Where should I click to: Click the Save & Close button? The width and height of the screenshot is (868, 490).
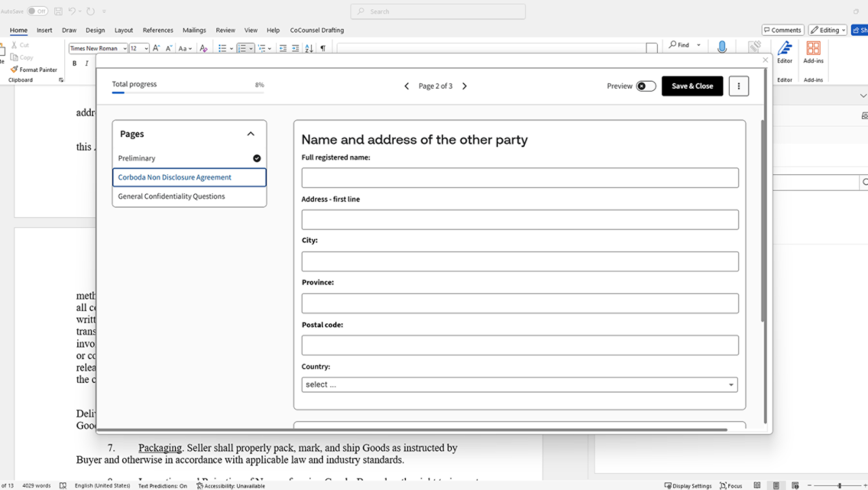692,86
